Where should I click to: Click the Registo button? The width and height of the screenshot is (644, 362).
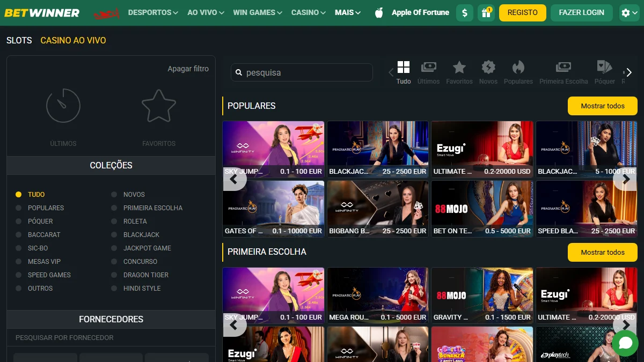(x=523, y=13)
